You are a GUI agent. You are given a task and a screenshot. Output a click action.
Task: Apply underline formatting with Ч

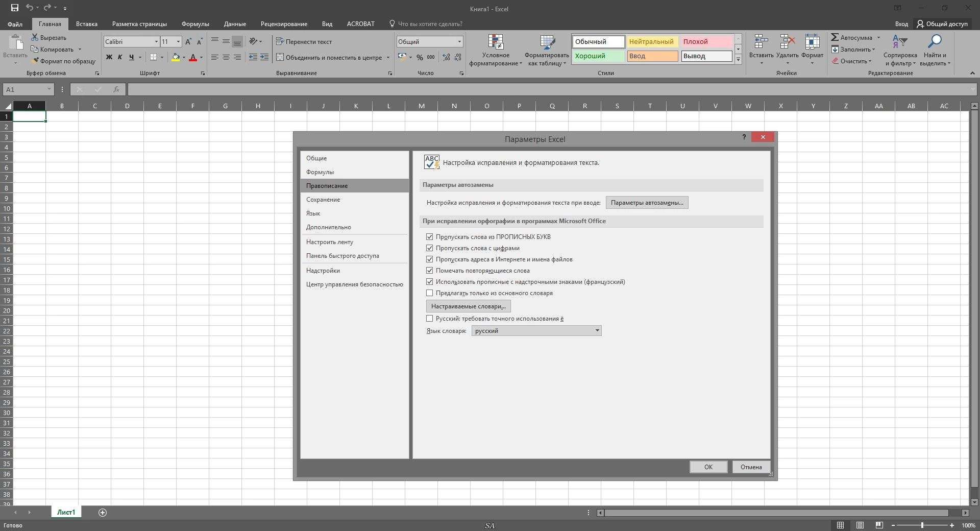[131, 57]
